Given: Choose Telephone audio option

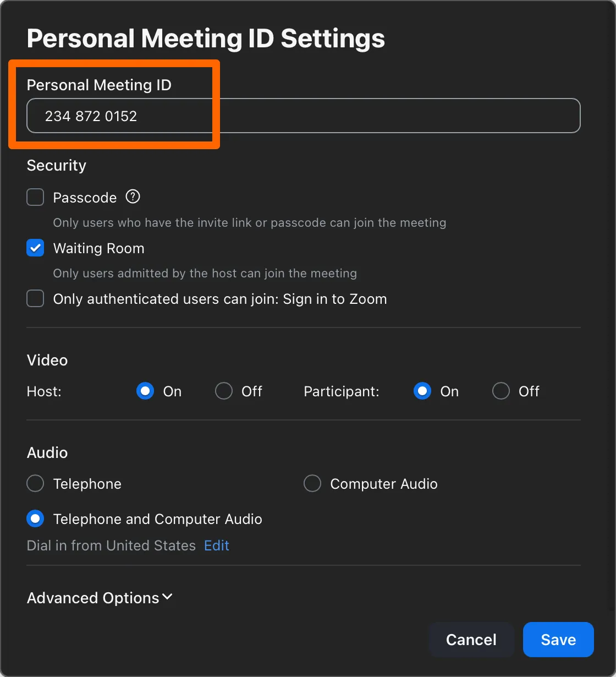Looking at the screenshot, I should coord(35,484).
